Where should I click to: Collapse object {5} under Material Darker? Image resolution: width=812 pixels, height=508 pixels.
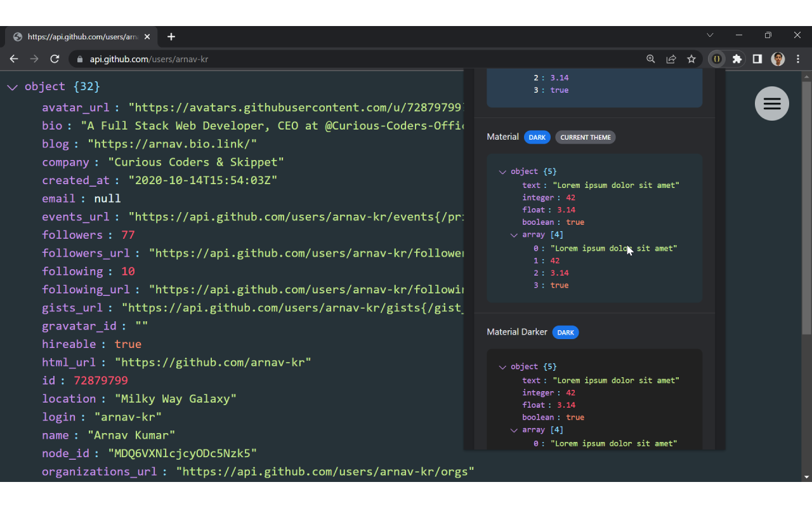point(502,366)
